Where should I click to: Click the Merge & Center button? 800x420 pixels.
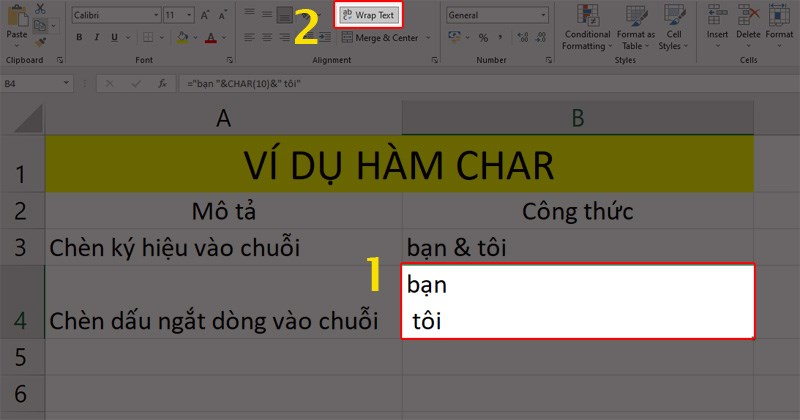coord(386,38)
